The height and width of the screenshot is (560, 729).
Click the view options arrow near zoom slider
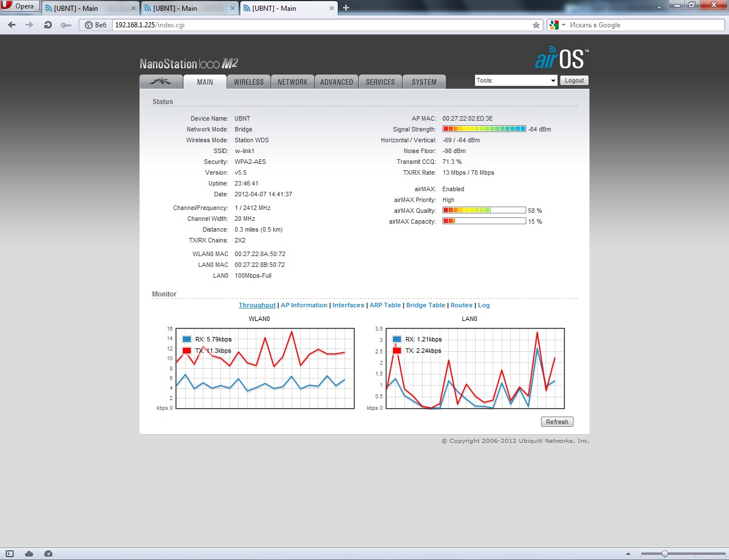click(x=628, y=554)
